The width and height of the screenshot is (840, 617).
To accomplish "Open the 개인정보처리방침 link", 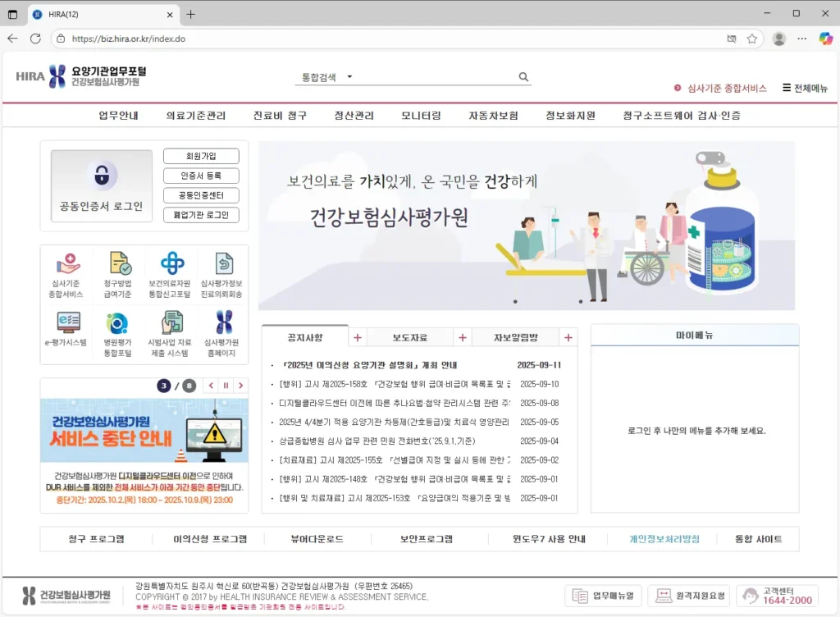I will tap(664, 539).
